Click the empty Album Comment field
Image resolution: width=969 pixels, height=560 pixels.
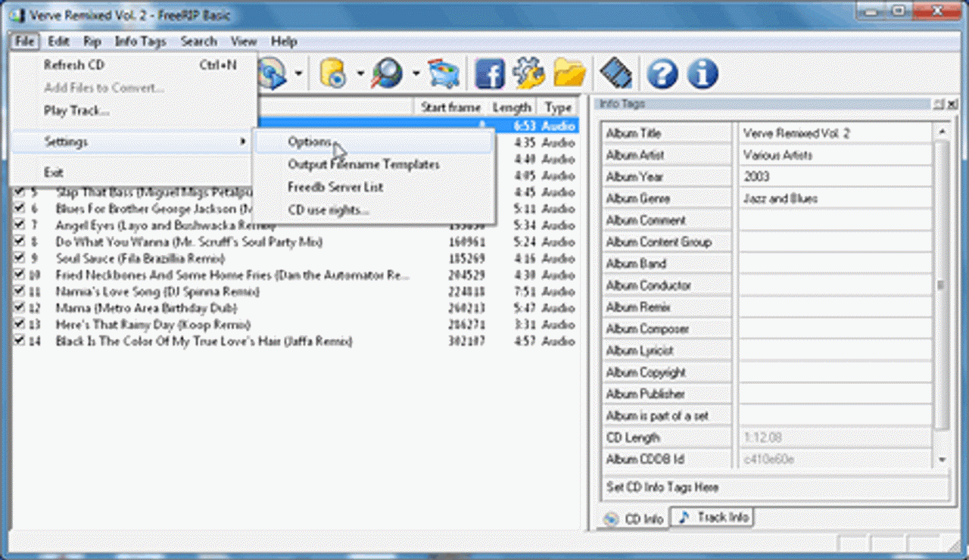pos(835,221)
